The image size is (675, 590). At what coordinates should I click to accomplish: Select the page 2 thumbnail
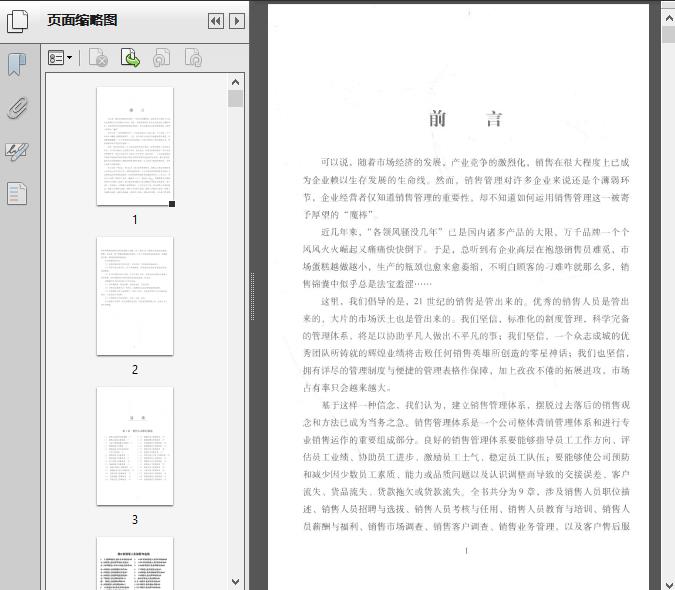tap(135, 296)
